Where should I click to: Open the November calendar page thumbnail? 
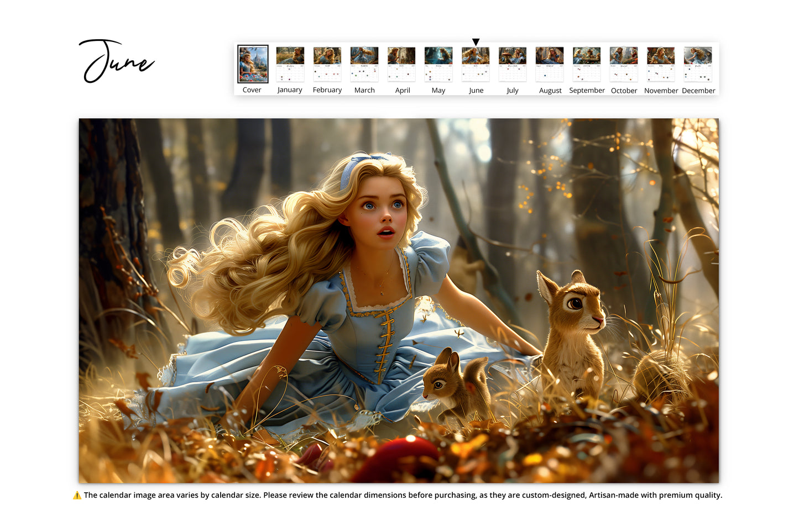(x=661, y=64)
